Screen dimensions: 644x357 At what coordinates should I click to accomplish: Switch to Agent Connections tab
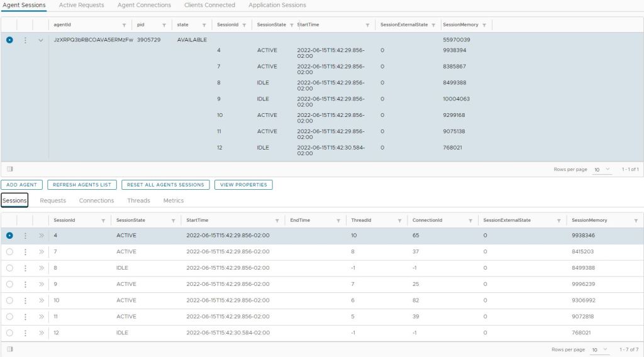pyautogui.click(x=144, y=5)
